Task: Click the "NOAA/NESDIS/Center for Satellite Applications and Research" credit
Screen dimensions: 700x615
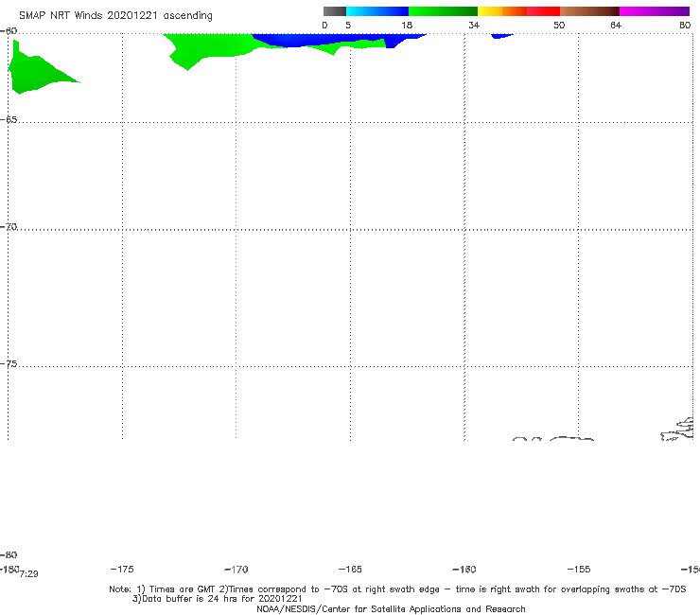Action: coord(391,609)
